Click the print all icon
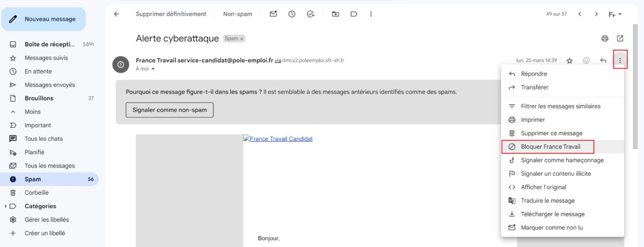644x247 pixels. click(605, 39)
